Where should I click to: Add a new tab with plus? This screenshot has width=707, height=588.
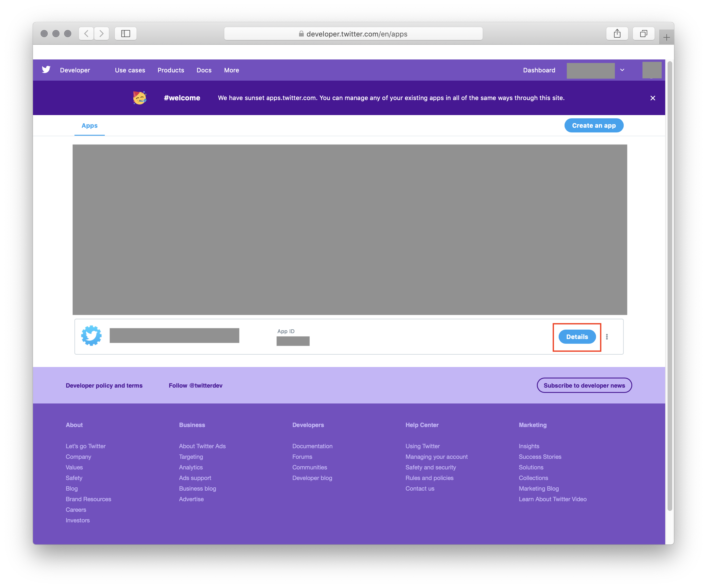(x=666, y=37)
